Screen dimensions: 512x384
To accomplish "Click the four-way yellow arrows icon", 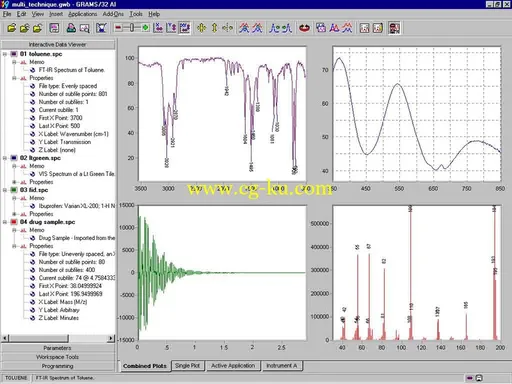I will point(201,28).
